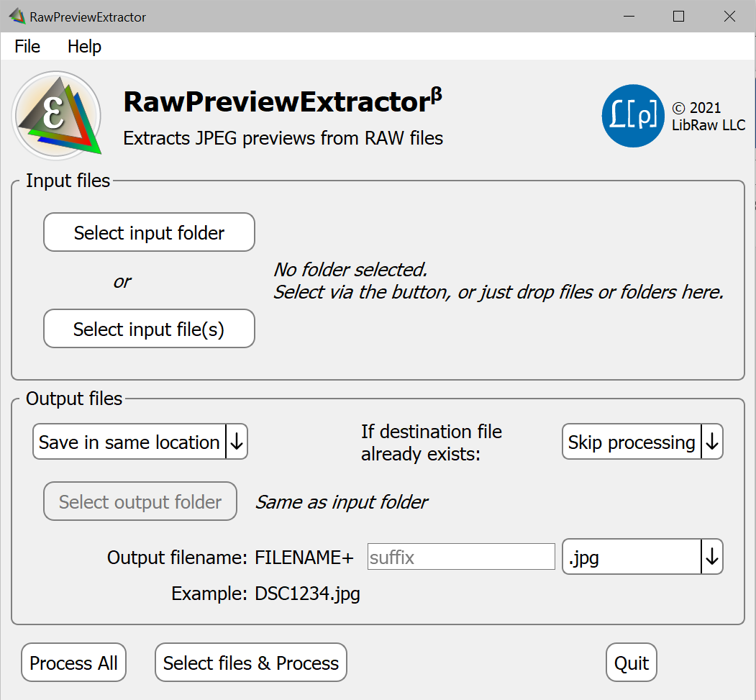756x700 pixels.
Task: Click the large RawPreviewExtractor triangle logo
Action: (58, 114)
